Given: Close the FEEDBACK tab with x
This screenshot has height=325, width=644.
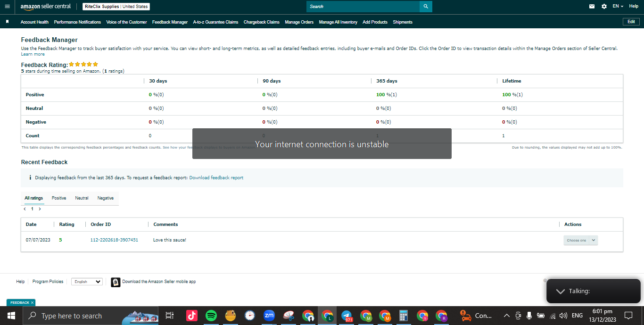Looking at the screenshot, I should click(x=32, y=302).
